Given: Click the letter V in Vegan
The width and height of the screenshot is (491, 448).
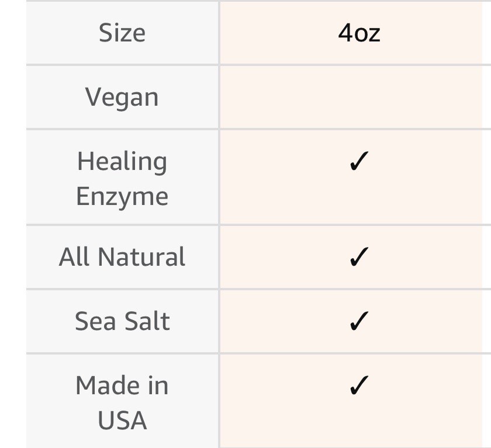Looking at the screenshot, I should (93, 97).
